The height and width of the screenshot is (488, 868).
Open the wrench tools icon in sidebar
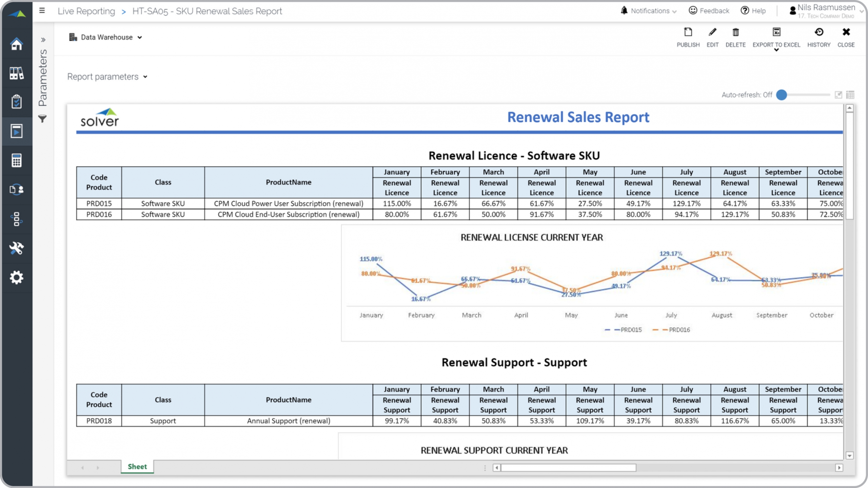tap(16, 248)
